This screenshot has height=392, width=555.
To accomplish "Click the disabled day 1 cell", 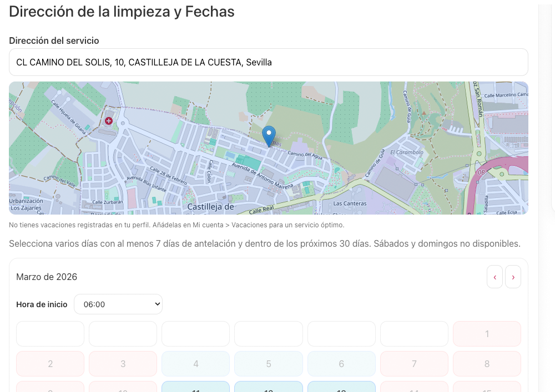I will (x=487, y=334).
